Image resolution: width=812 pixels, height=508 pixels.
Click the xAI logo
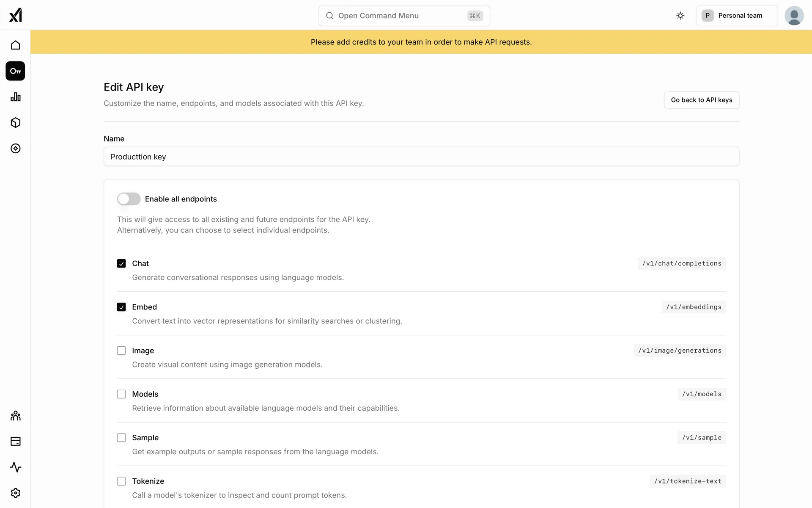point(15,15)
